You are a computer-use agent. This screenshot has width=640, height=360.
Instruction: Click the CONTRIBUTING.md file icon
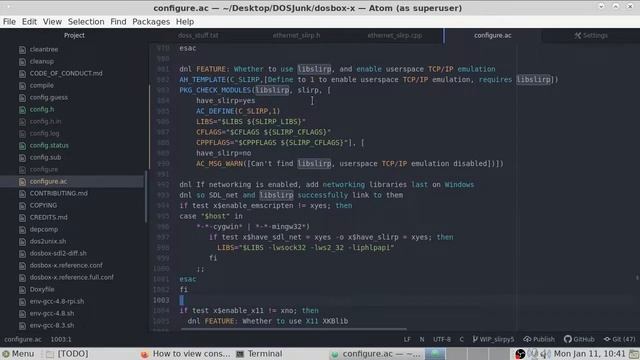click(x=22, y=193)
